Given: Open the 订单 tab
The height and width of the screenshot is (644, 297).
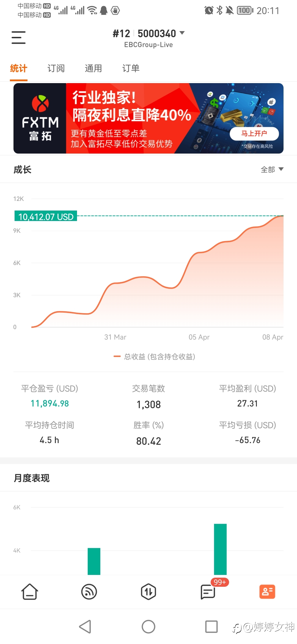Looking at the screenshot, I should click(131, 68).
